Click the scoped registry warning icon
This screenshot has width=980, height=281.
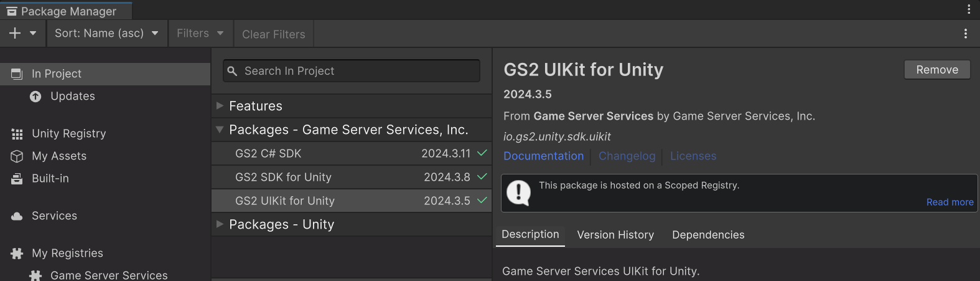click(x=518, y=193)
